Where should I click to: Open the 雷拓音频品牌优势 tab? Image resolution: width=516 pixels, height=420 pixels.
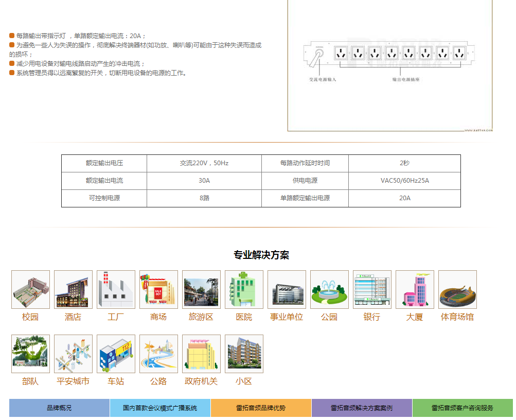coord(261,408)
